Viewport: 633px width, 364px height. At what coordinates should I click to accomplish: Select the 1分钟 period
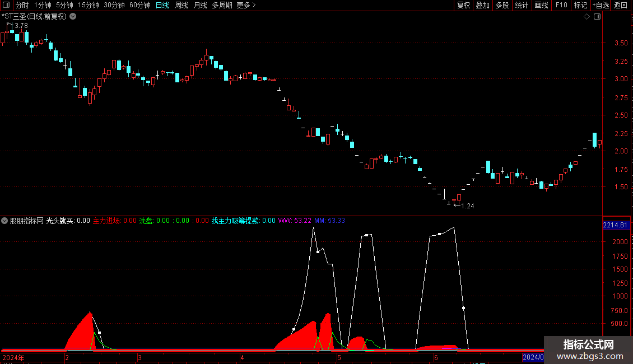[43, 5]
